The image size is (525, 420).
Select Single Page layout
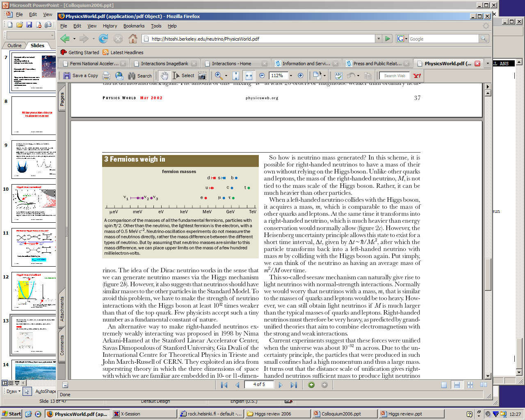(x=444, y=385)
